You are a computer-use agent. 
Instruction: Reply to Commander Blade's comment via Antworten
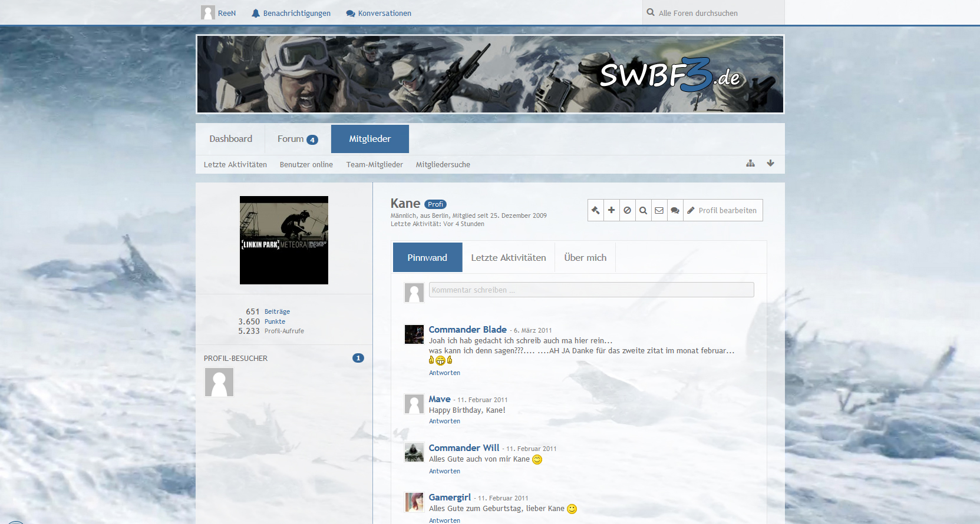click(445, 373)
